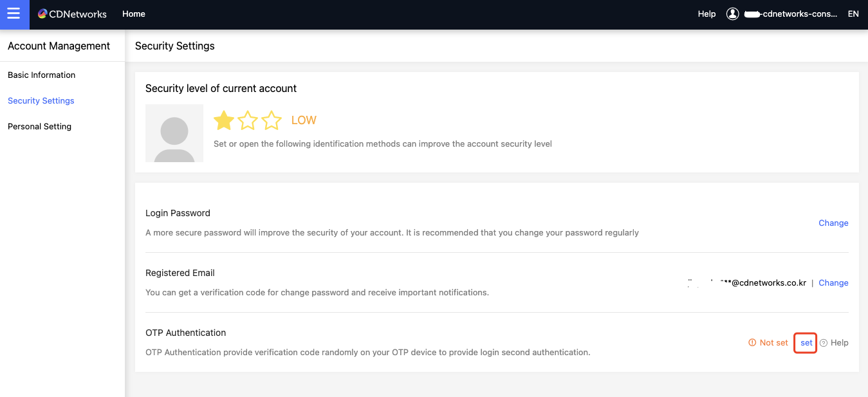Viewport: 868px width, 397px height.
Task: Click the set link for OTP Authentication
Action: [806, 343]
